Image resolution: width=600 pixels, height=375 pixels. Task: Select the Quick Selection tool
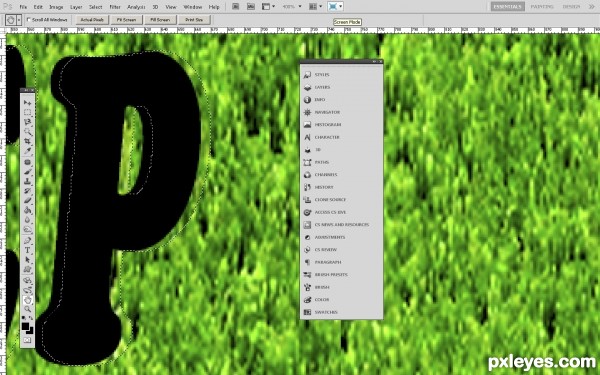pyautogui.click(x=28, y=132)
